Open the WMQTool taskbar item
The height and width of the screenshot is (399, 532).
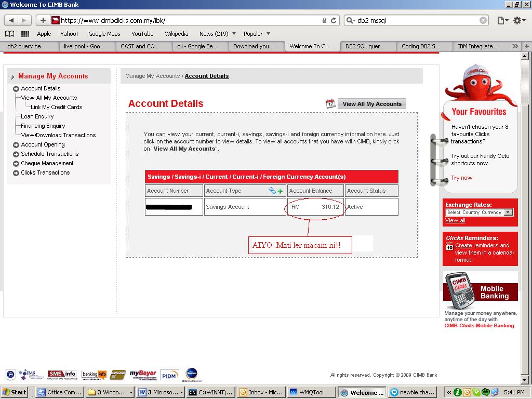tap(311, 392)
